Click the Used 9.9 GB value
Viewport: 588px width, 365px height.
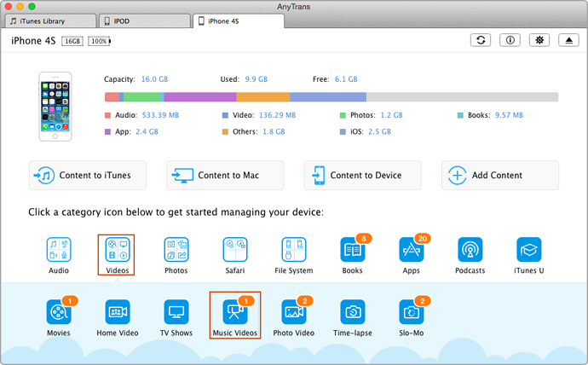[257, 79]
